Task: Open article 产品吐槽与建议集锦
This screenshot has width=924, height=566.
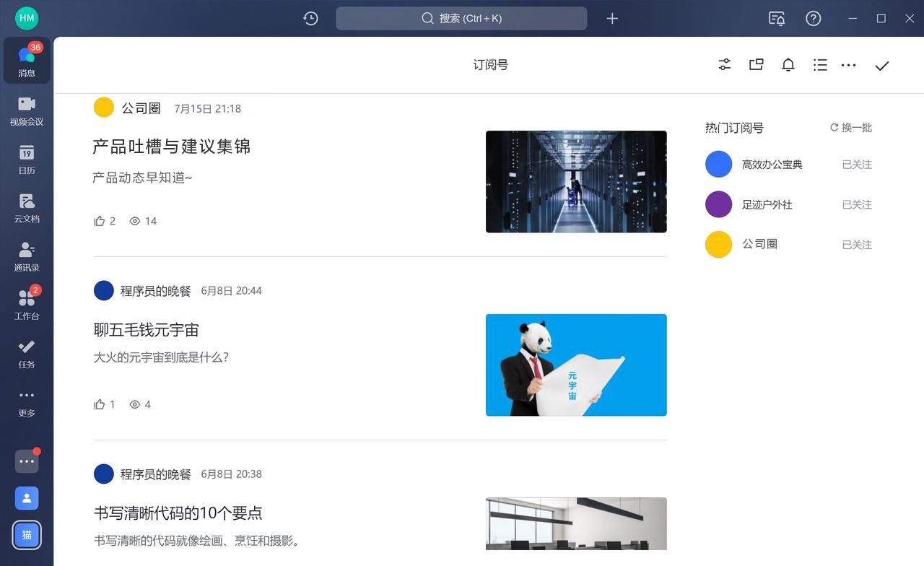Action: [x=172, y=147]
